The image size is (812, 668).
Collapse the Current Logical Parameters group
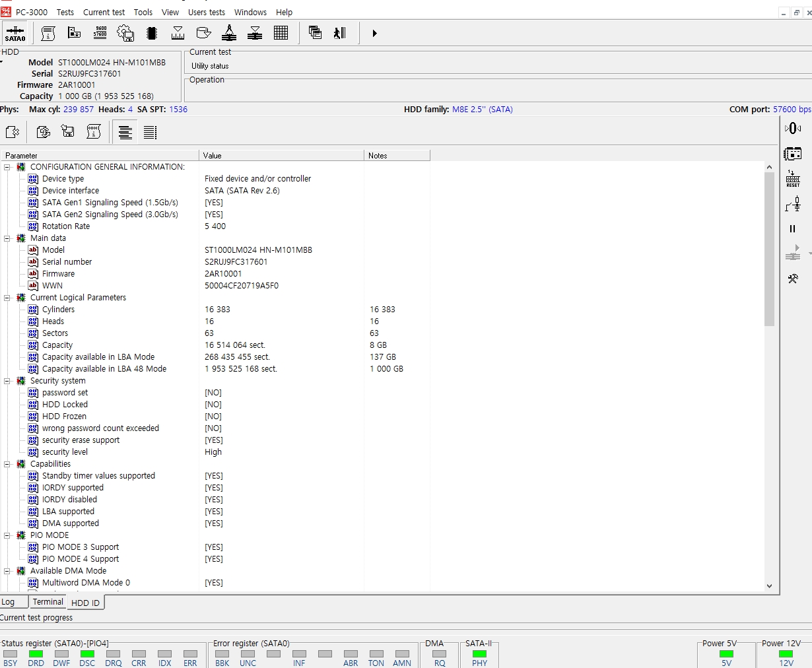(7, 298)
